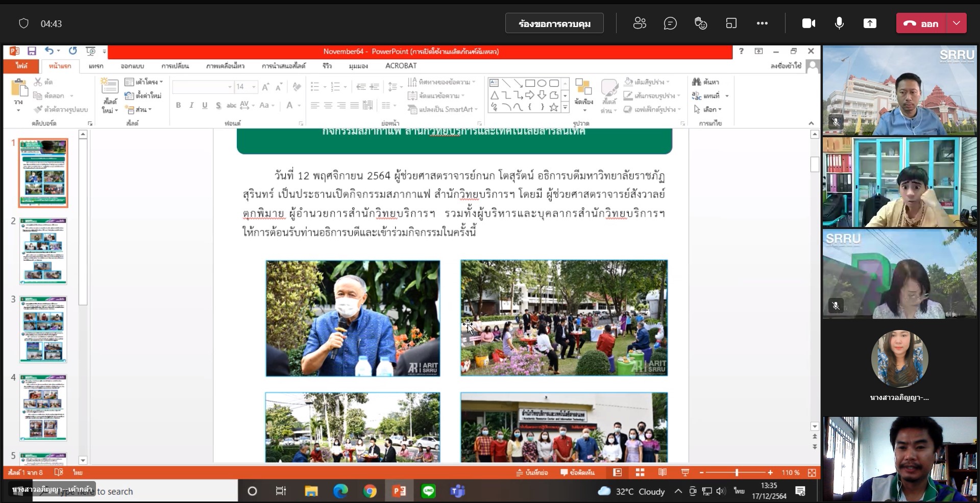This screenshot has width=980, height=503.
Task: Click the share content icon
Action: pos(870,23)
